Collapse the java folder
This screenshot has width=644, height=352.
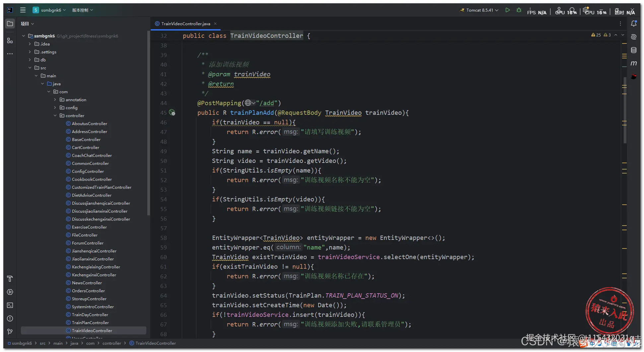pos(42,84)
